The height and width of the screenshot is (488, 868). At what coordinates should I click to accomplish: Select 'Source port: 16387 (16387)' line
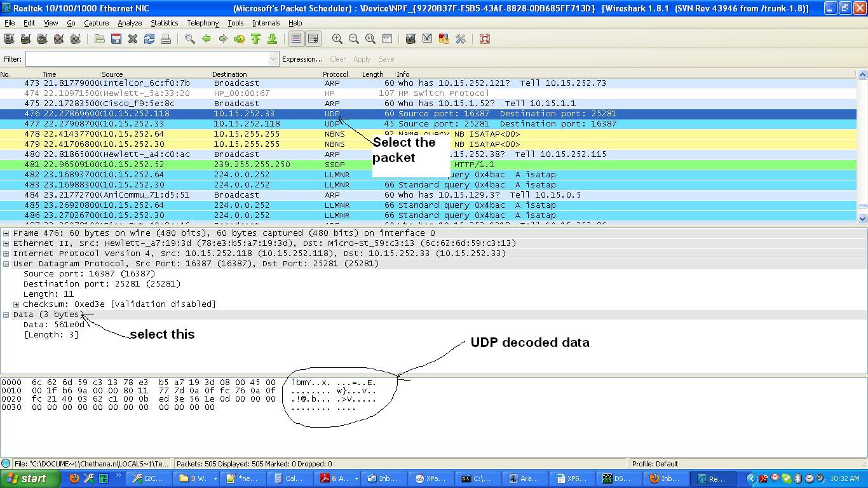pos(89,274)
